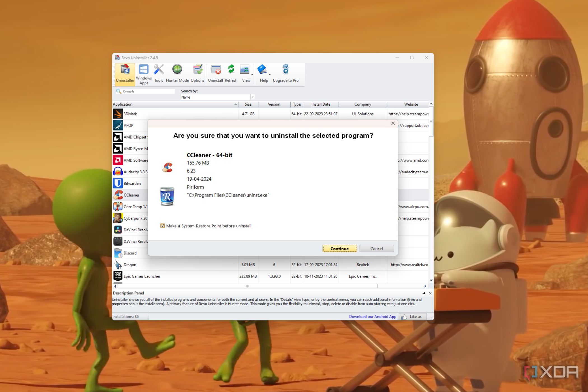588x392 pixels.
Task: Click the Epic Games Launcher name text
Action: [142, 276]
